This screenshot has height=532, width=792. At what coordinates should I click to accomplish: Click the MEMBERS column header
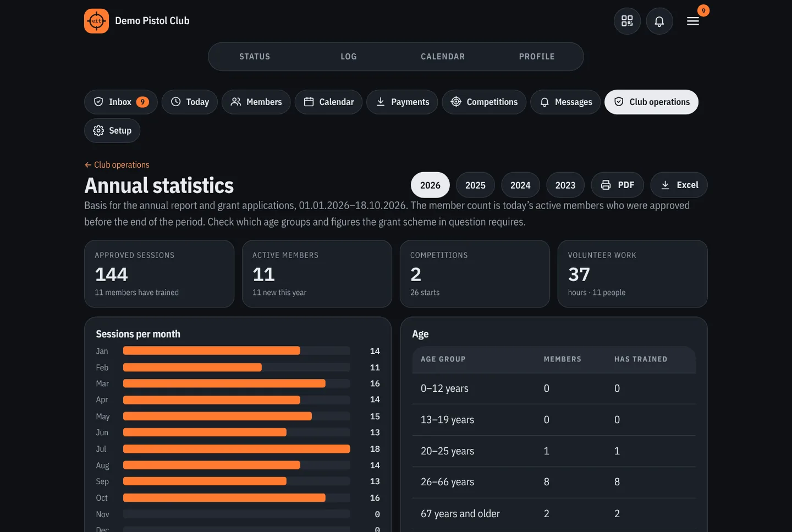(x=562, y=359)
